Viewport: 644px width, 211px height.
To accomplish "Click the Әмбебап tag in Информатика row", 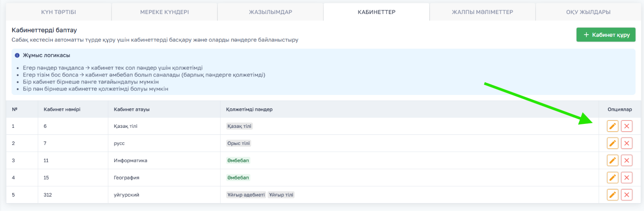I will tap(238, 161).
